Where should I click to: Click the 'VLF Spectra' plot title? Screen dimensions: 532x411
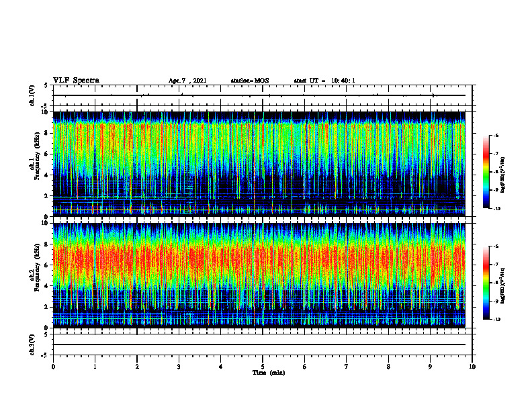(76, 81)
